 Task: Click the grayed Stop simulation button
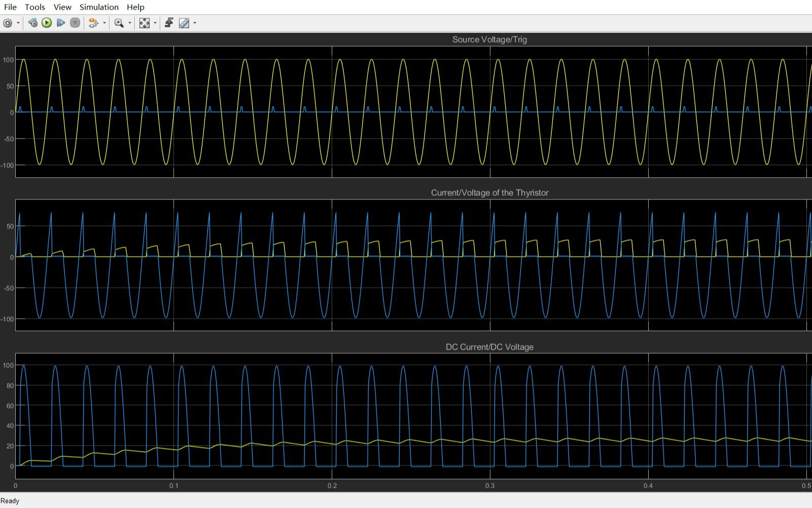pyautogui.click(x=75, y=23)
